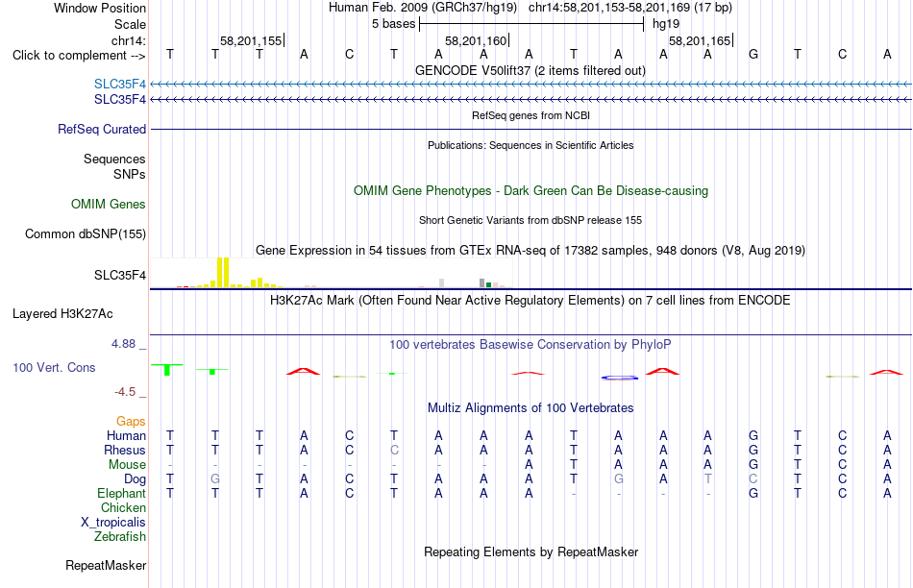
Task: Click the -4.5 lower bound of conservation track
Action: (125, 392)
